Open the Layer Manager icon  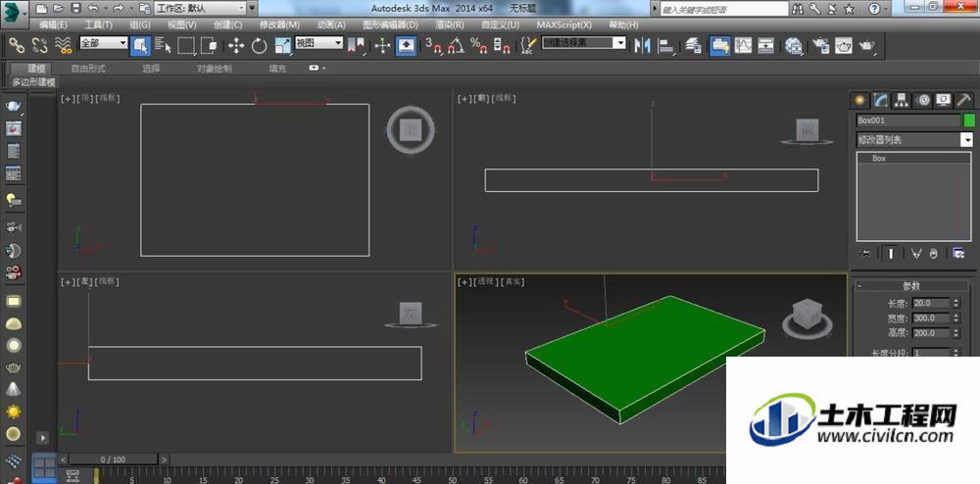(x=693, y=46)
